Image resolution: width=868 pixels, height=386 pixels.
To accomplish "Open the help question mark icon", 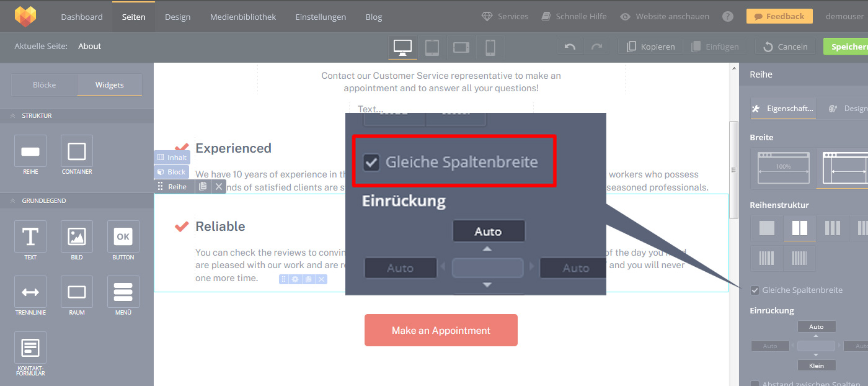I will (728, 17).
